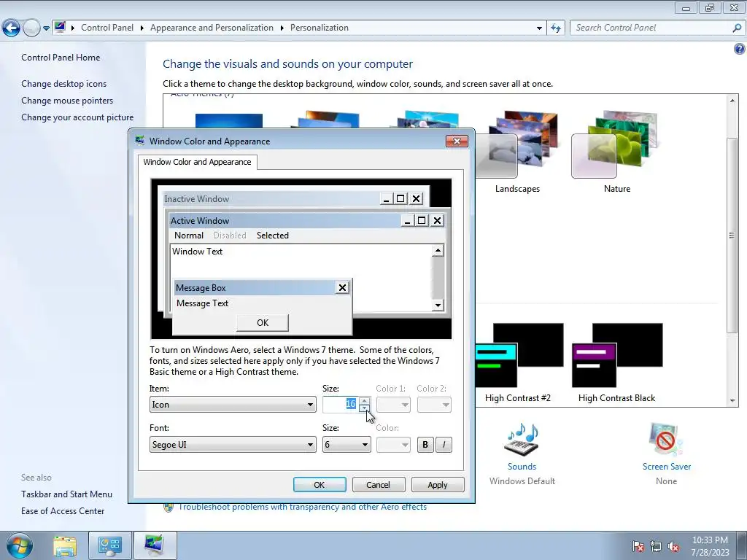The width and height of the screenshot is (747, 560).
Task: Click the theme list scrollbar up arrow
Action: point(732,101)
